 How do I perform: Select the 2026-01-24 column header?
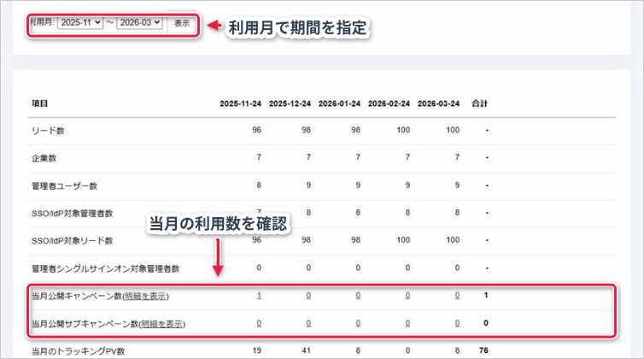[x=339, y=103]
